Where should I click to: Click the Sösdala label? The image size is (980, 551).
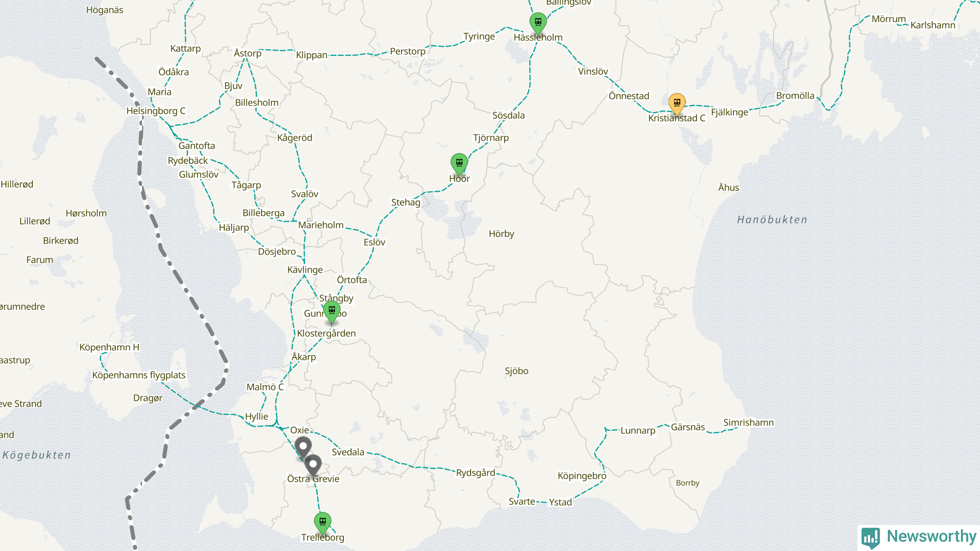tap(508, 115)
